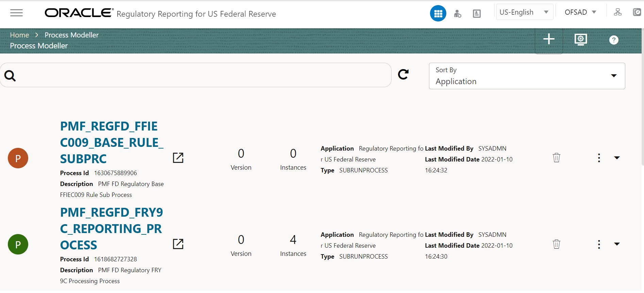Screen dimensions: 644x293
Task: Expand details of FRY9C reporting process
Action: [617, 244]
